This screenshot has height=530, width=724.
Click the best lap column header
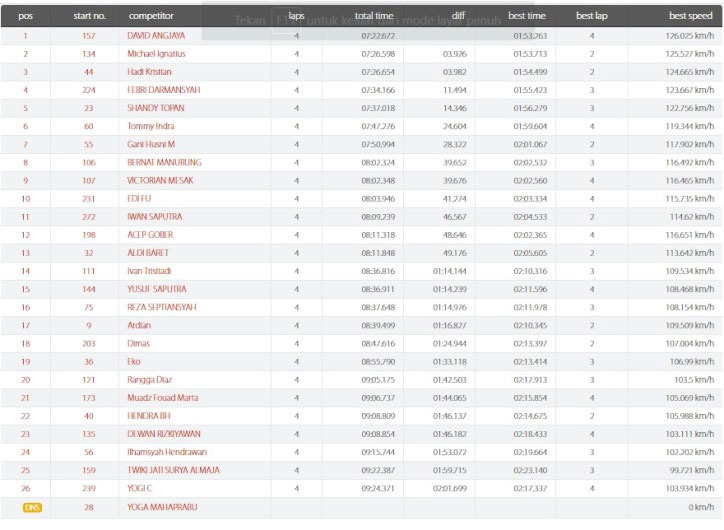point(593,16)
